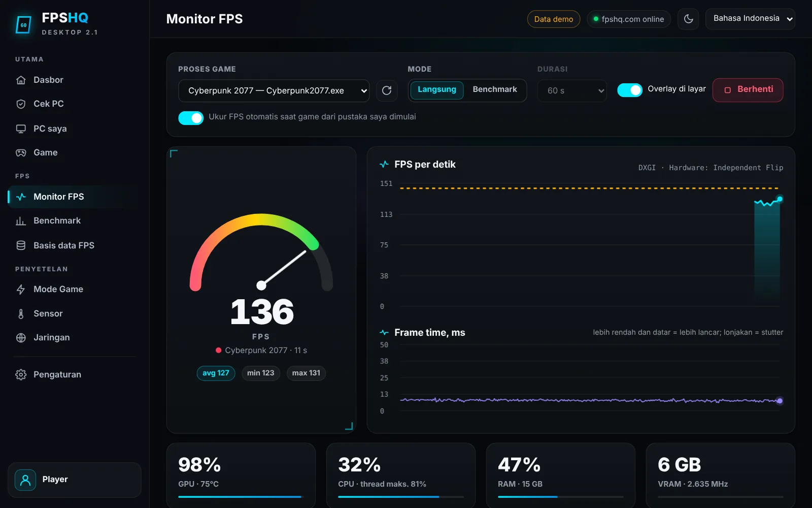This screenshot has height=508, width=812.
Task: Open the Proses Game dropdown
Action: coord(274,90)
